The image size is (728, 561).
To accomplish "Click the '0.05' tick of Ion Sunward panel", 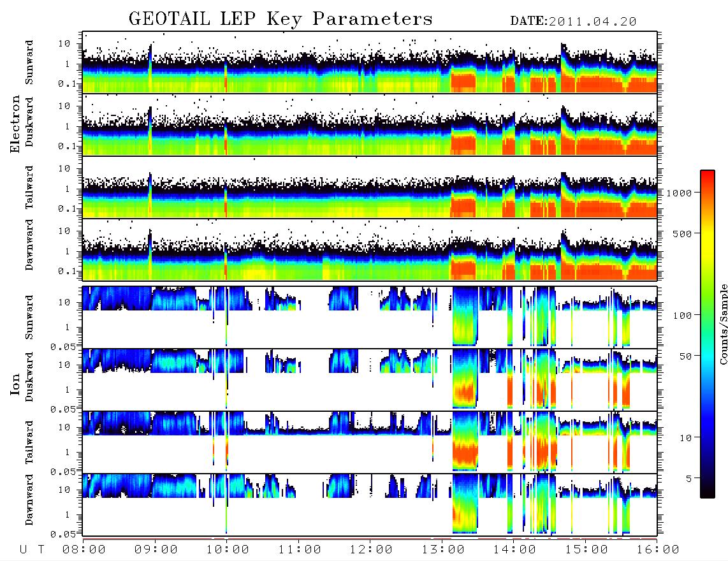I will point(62,347).
